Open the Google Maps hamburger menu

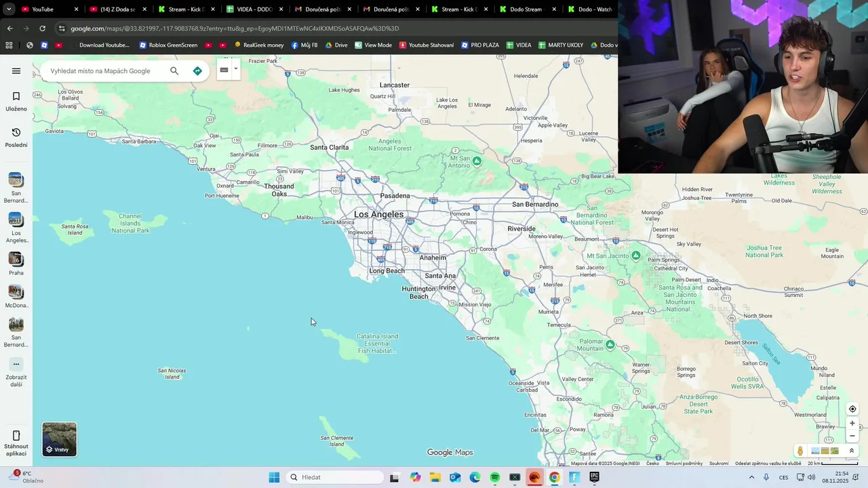point(16,71)
